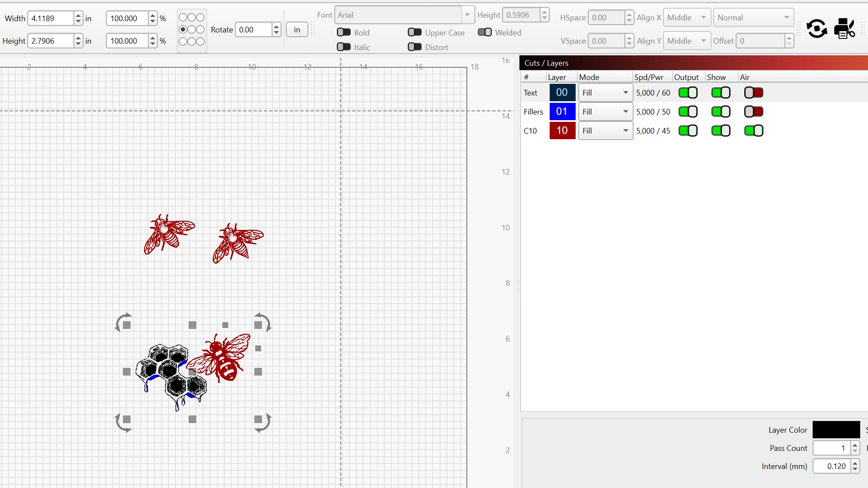The height and width of the screenshot is (488, 868).
Task: Open the Arial font dropdown
Action: 467,15
